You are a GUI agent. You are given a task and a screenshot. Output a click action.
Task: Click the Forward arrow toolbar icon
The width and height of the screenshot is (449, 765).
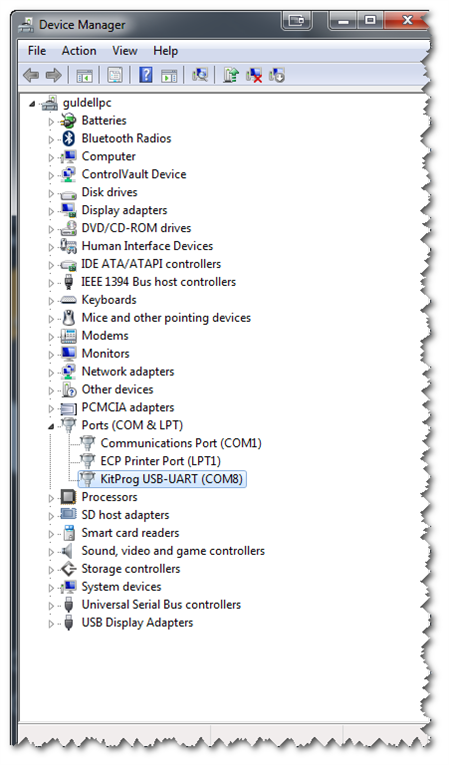53,75
